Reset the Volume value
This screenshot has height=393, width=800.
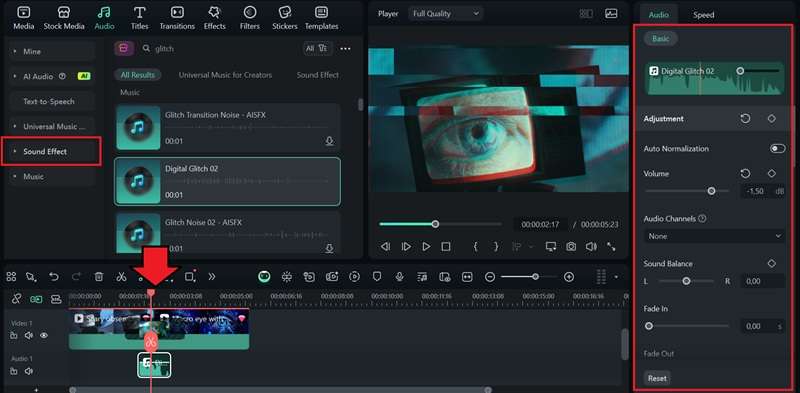tap(745, 174)
